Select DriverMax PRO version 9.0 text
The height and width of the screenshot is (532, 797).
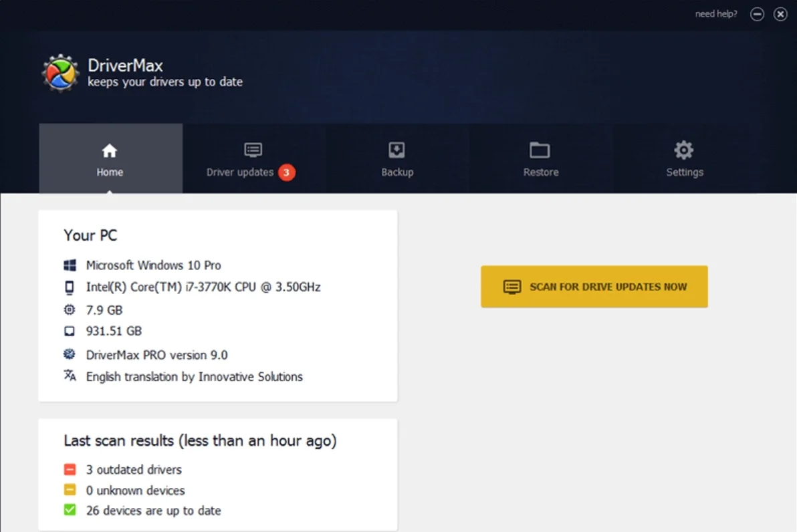click(156, 355)
